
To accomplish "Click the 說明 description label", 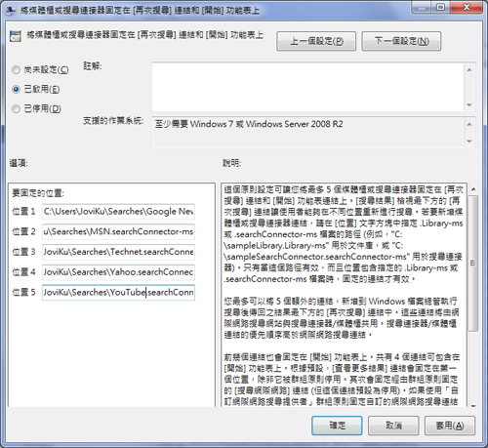I will click(x=231, y=163).
